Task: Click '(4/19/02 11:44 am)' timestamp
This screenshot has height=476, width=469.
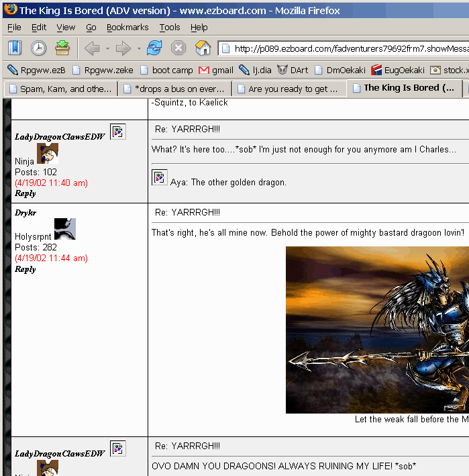Action: [51, 258]
